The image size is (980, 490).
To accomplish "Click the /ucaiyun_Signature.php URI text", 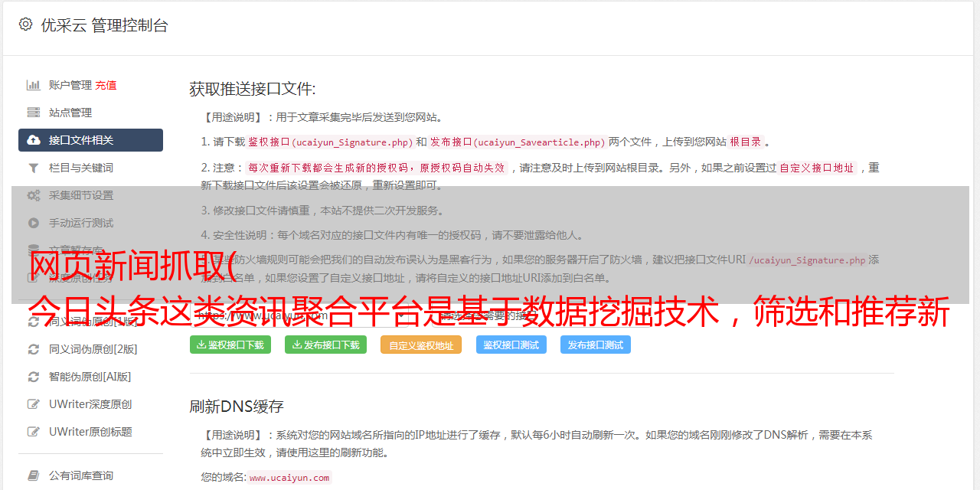I will (808, 260).
